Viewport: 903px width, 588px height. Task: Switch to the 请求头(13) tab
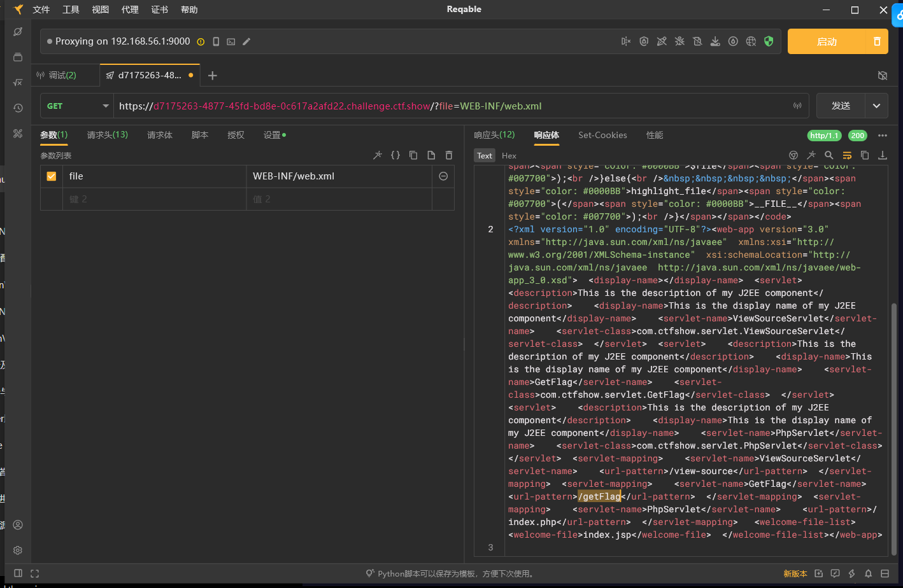click(x=108, y=135)
